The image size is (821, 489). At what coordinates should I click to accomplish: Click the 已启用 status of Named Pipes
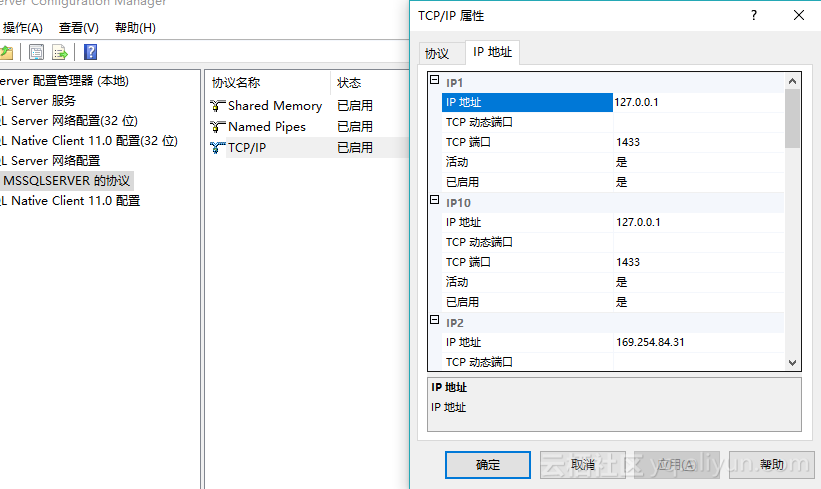click(x=355, y=127)
